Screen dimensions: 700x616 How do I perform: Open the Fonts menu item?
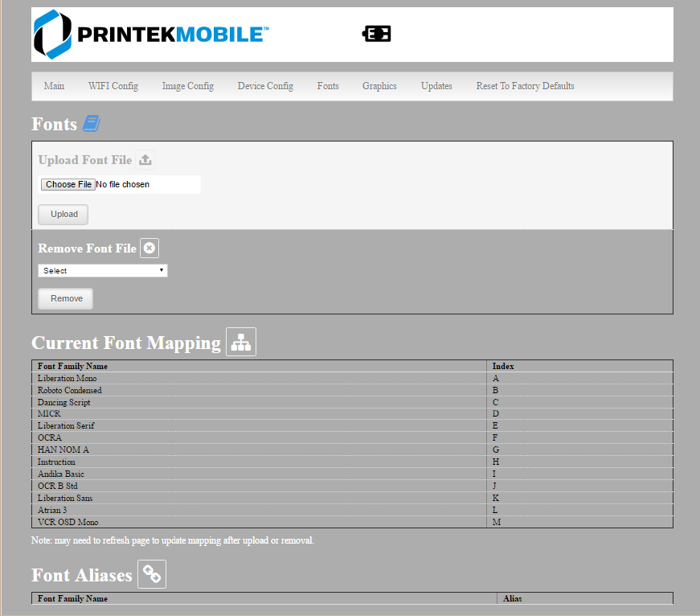click(x=328, y=86)
